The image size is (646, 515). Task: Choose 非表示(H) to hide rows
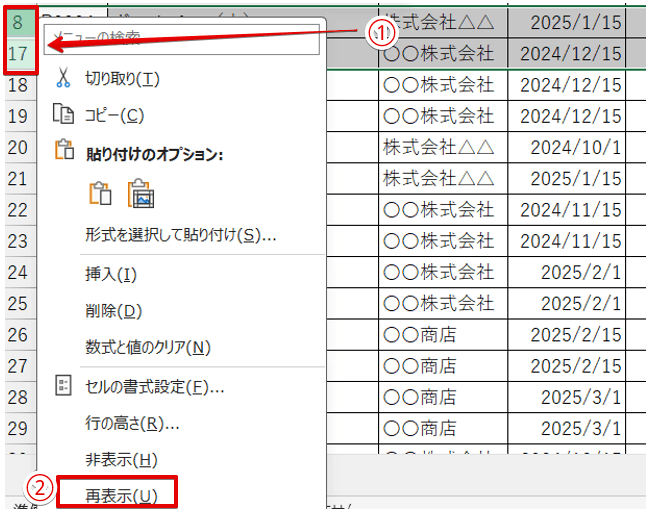(122, 460)
